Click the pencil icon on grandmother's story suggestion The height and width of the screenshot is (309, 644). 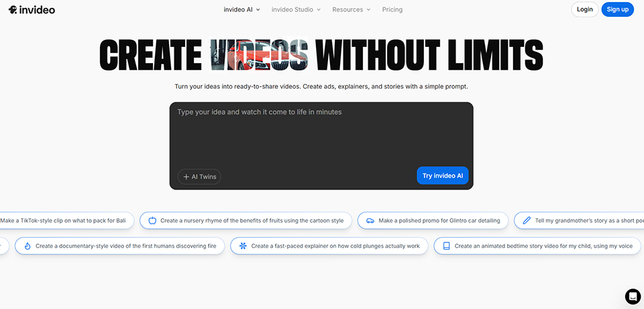[527, 220]
